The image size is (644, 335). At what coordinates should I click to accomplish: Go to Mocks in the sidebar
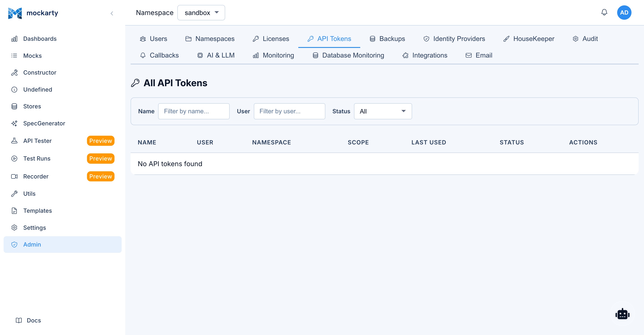tap(63, 56)
